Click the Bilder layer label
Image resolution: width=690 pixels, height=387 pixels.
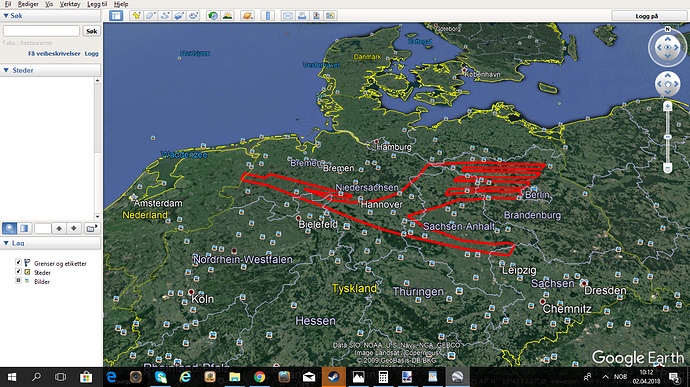pyautogui.click(x=42, y=282)
